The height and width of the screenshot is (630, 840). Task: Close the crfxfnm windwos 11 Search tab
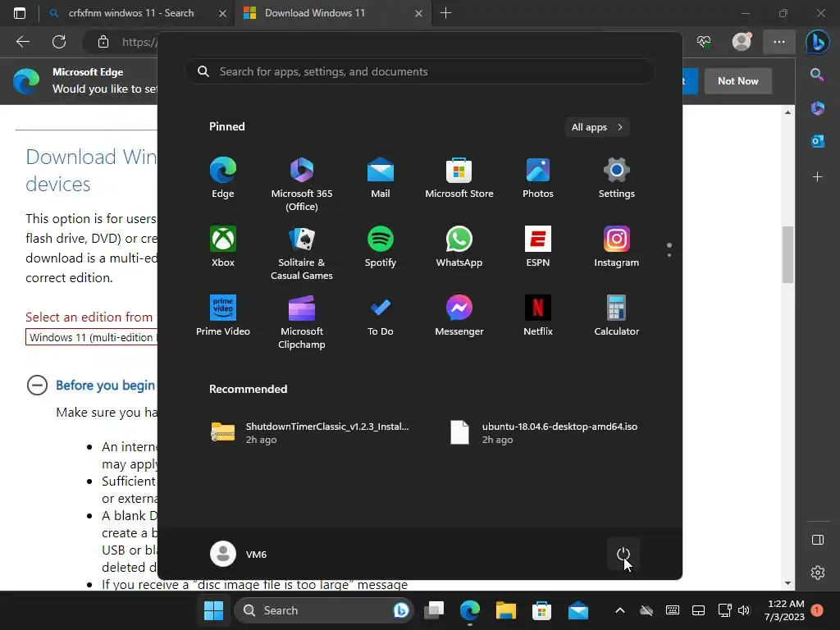tap(222, 13)
